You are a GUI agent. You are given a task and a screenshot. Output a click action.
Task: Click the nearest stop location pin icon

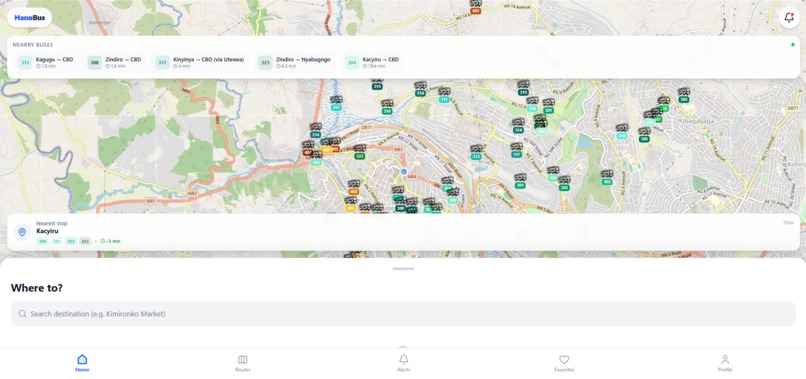[x=22, y=232]
